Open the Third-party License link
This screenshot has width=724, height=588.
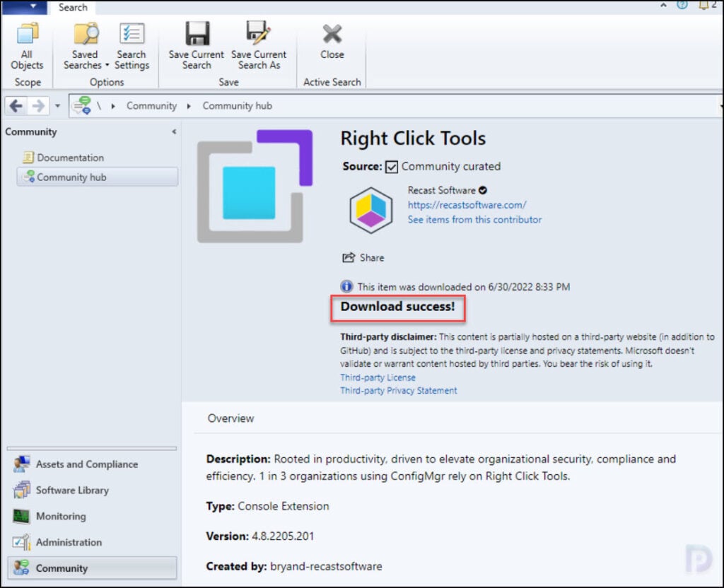pos(378,377)
